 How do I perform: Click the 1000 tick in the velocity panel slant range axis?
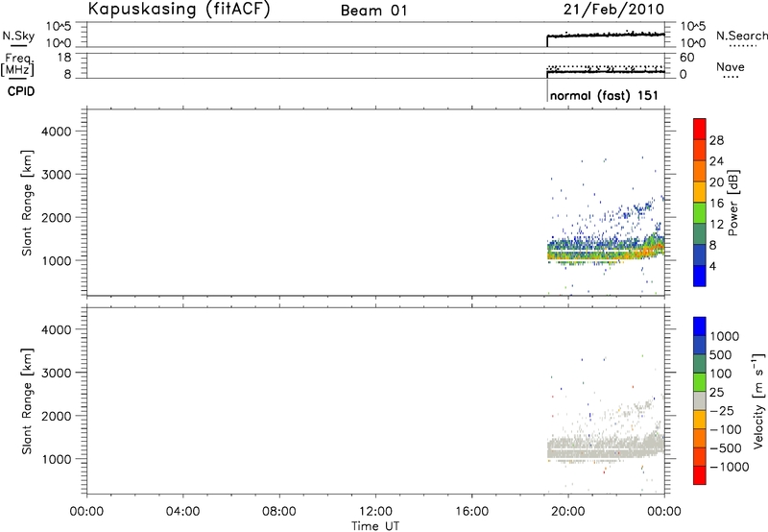(57, 459)
